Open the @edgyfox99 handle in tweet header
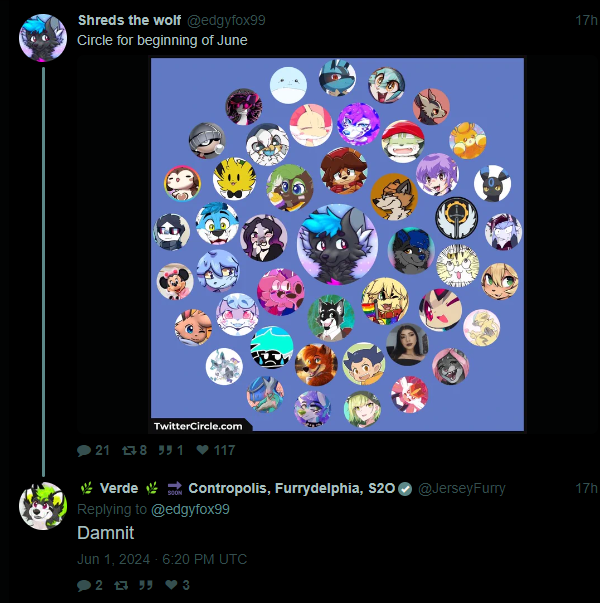 [x=226, y=20]
